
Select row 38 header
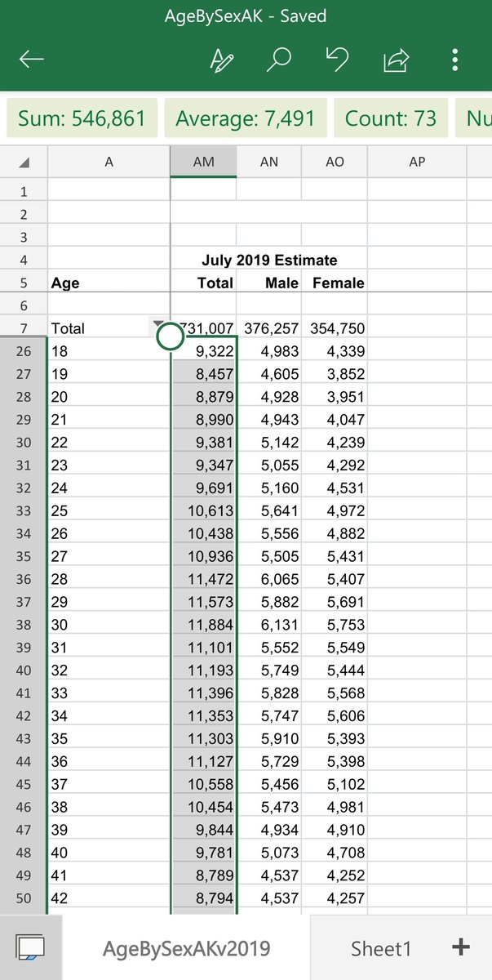tap(24, 625)
